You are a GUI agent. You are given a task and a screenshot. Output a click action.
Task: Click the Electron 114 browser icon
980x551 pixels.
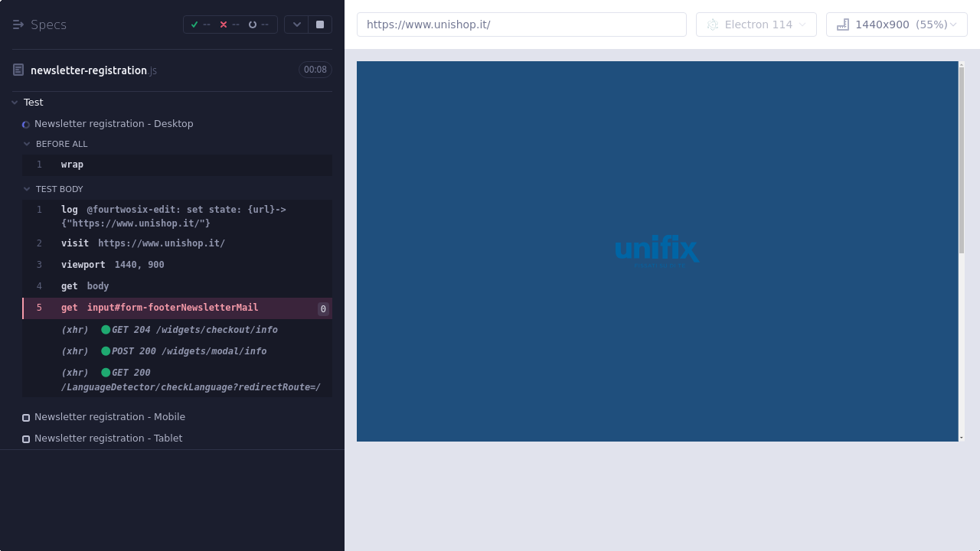click(713, 24)
